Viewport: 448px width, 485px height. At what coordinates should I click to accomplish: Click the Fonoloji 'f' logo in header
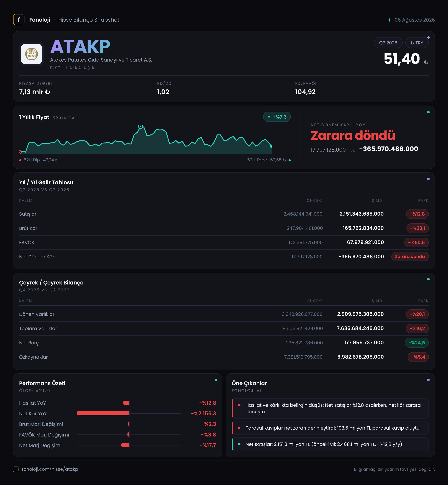[19, 20]
